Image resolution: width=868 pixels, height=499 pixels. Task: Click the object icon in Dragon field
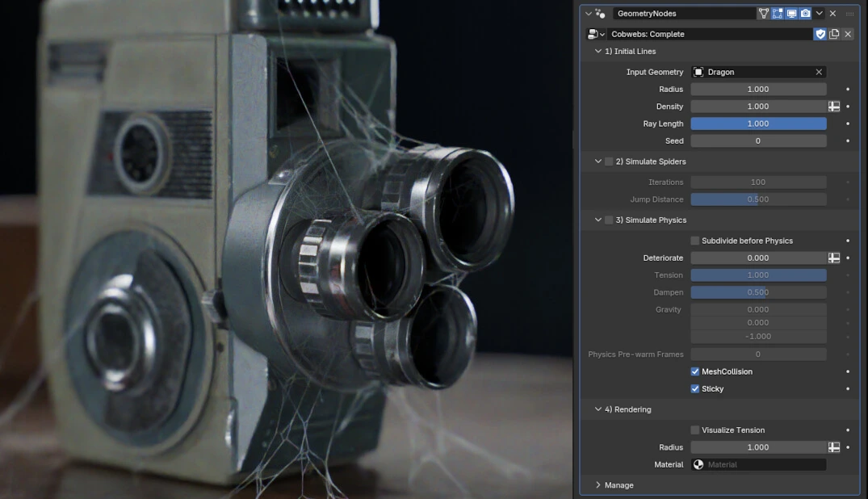point(698,72)
